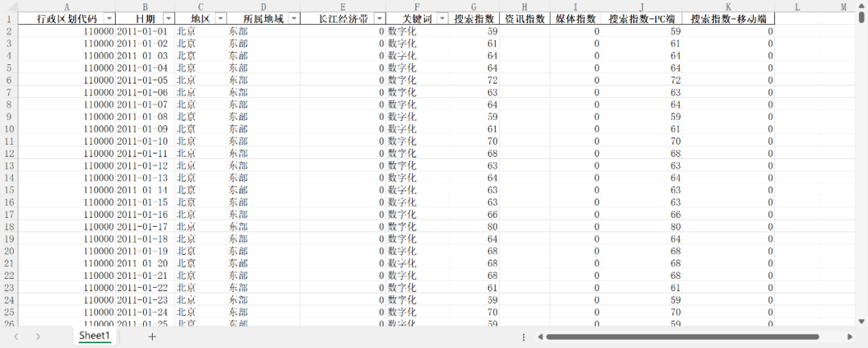Open the 所属地域 filter dropdown
The width and height of the screenshot is (868, 348).
pos(294,18)
